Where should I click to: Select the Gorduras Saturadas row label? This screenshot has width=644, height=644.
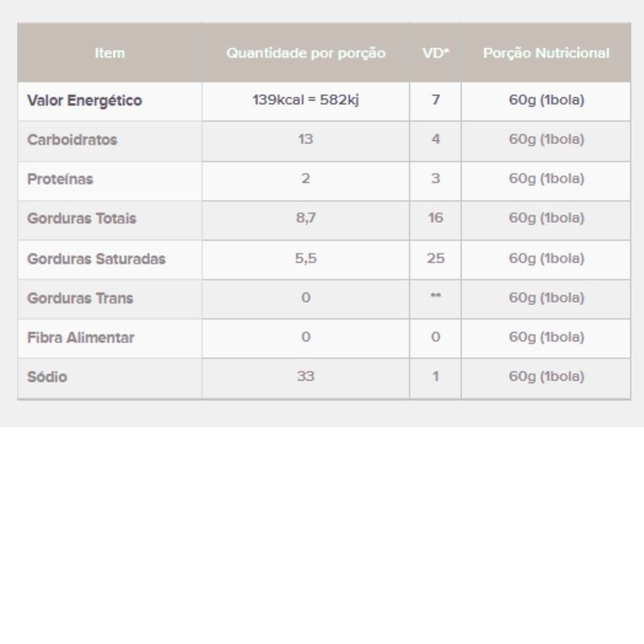point(96,259)
